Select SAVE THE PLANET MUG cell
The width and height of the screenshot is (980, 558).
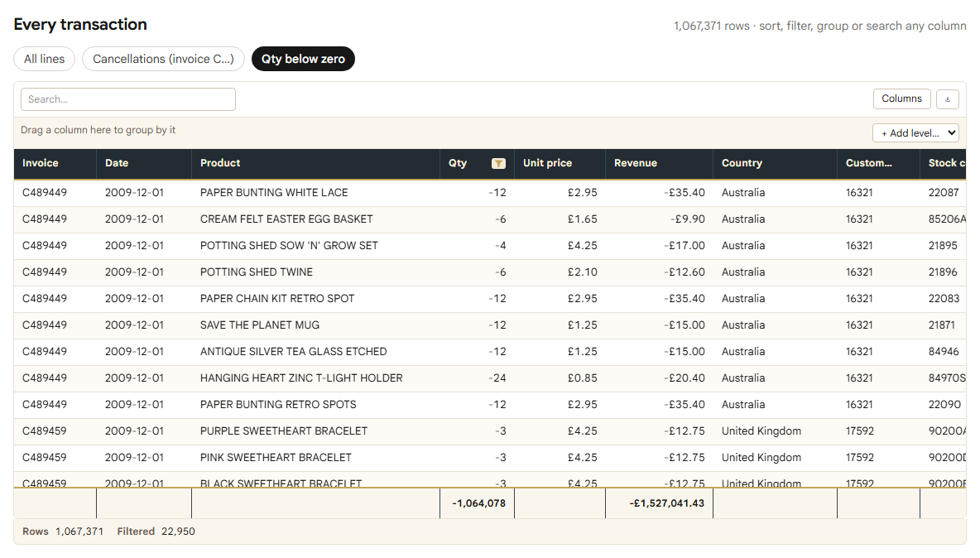click(315, 325)
